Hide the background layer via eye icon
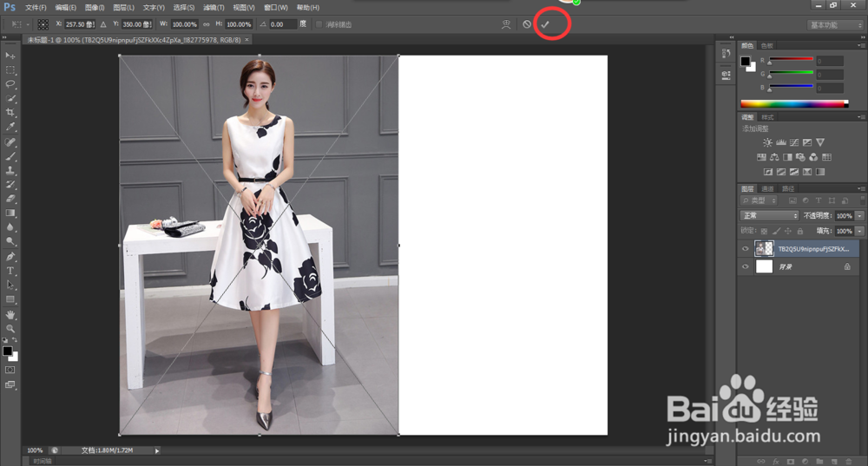The image size is (868, 466). [x=745, y=266]
